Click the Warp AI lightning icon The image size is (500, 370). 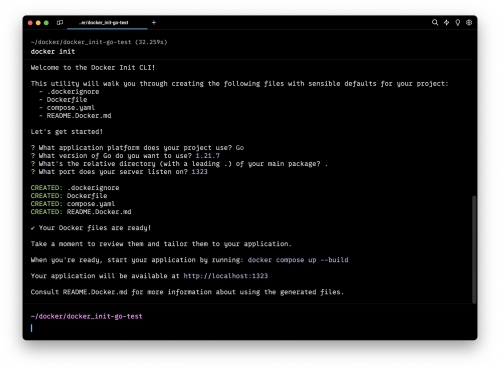446,22
